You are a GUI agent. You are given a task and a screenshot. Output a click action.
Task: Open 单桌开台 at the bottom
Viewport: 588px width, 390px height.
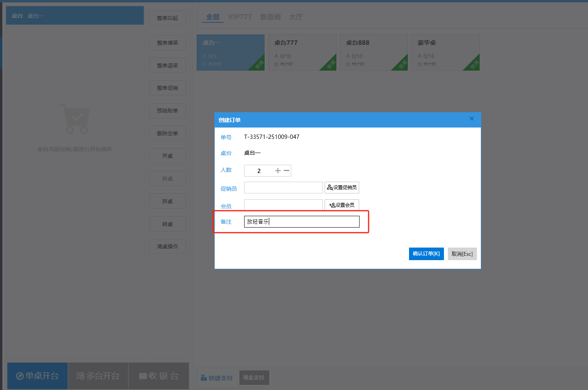[x=37, y=376]
